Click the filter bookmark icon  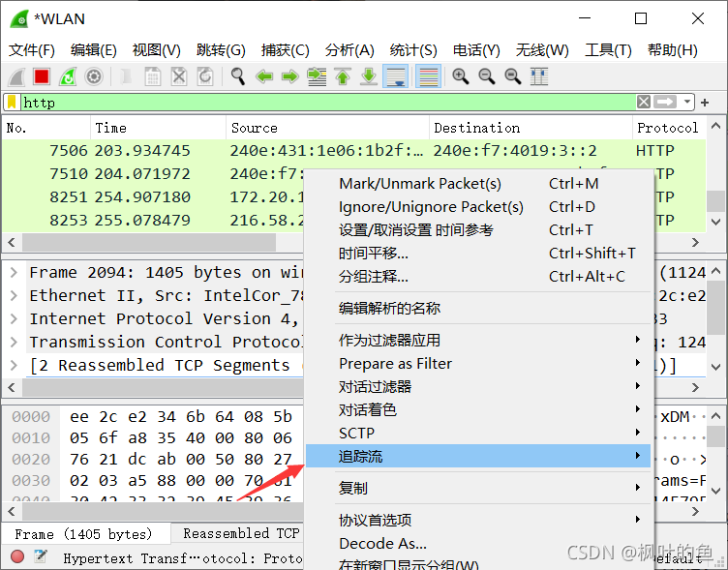[12, 103]
